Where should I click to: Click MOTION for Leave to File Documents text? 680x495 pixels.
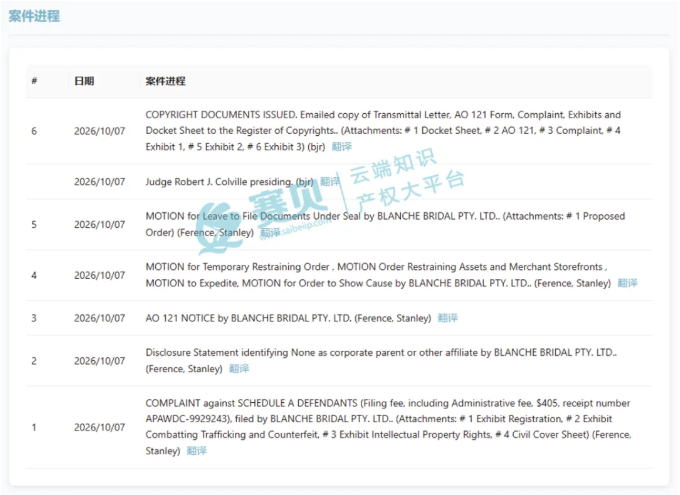click(385, 224)
